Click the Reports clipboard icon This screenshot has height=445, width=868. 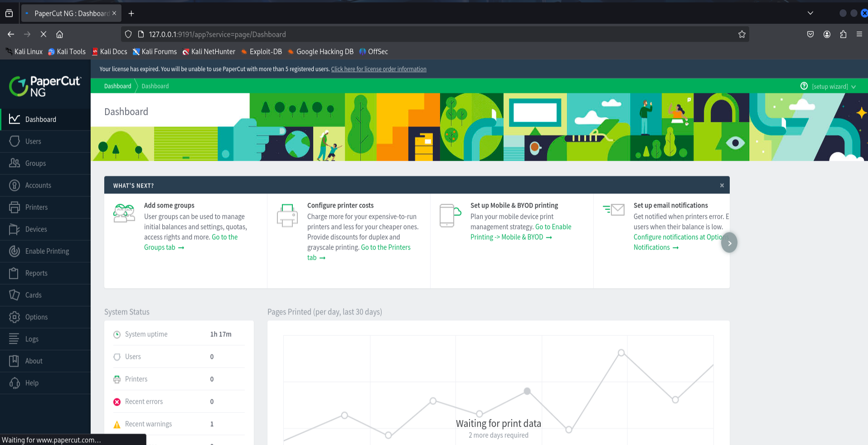15,273
